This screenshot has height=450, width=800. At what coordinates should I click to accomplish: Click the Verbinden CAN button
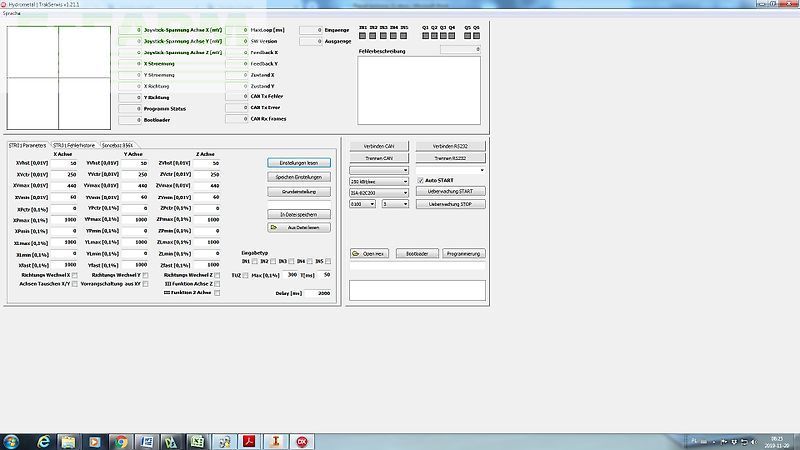click(379, 146)
